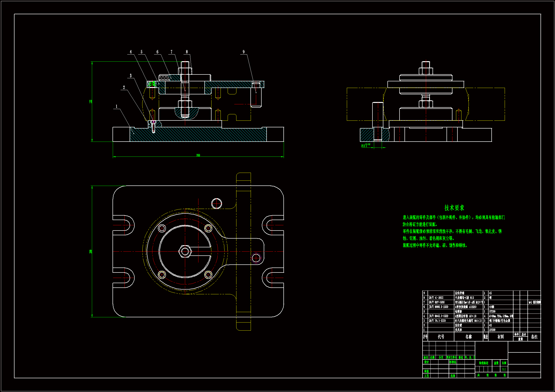Click part balloon number 9 label
The height and width of the screenshot is (392, 555).
[x=243, y=52]
